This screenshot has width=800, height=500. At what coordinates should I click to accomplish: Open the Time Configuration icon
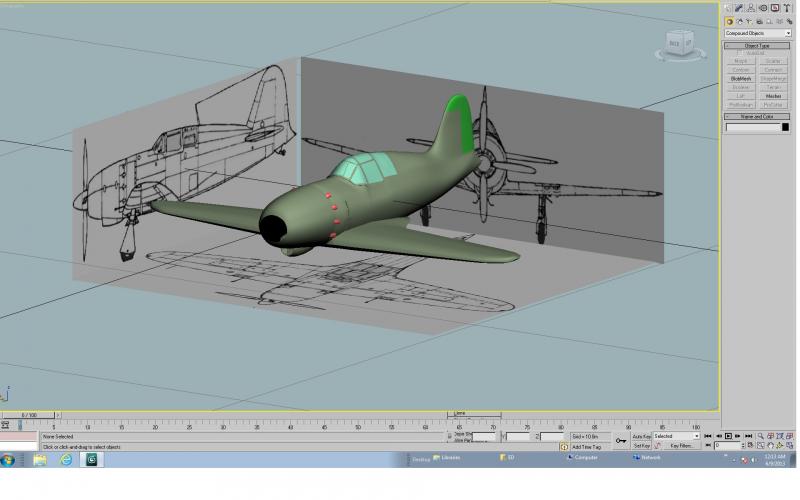tap(751, 445)
